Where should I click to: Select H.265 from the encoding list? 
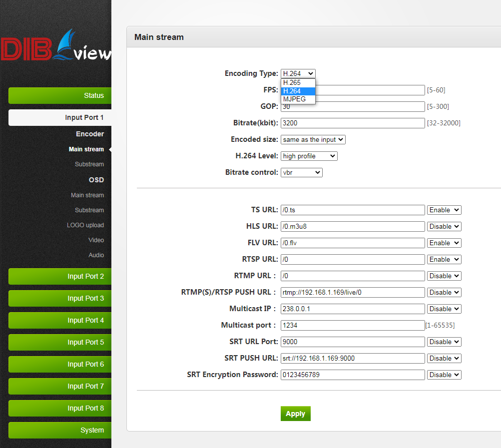pyautogui.click(x=298, y=83)
